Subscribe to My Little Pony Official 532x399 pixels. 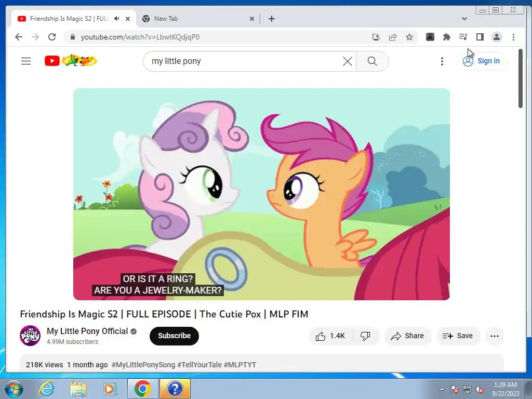[174, 336]
